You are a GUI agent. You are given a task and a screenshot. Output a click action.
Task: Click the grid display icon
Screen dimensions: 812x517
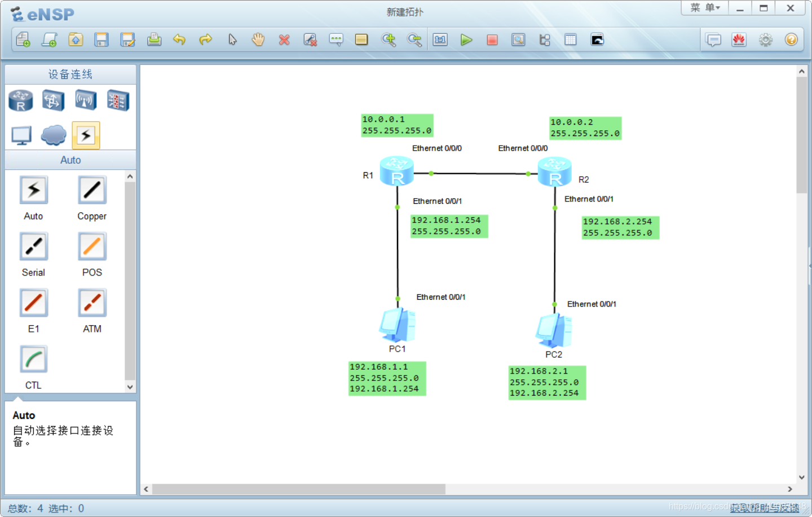571,40
